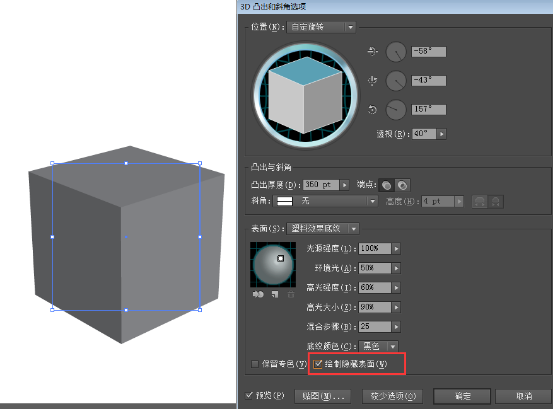Click the 凸出厚度 extrude depth field
554x410 pixels.
coord(321,185)
